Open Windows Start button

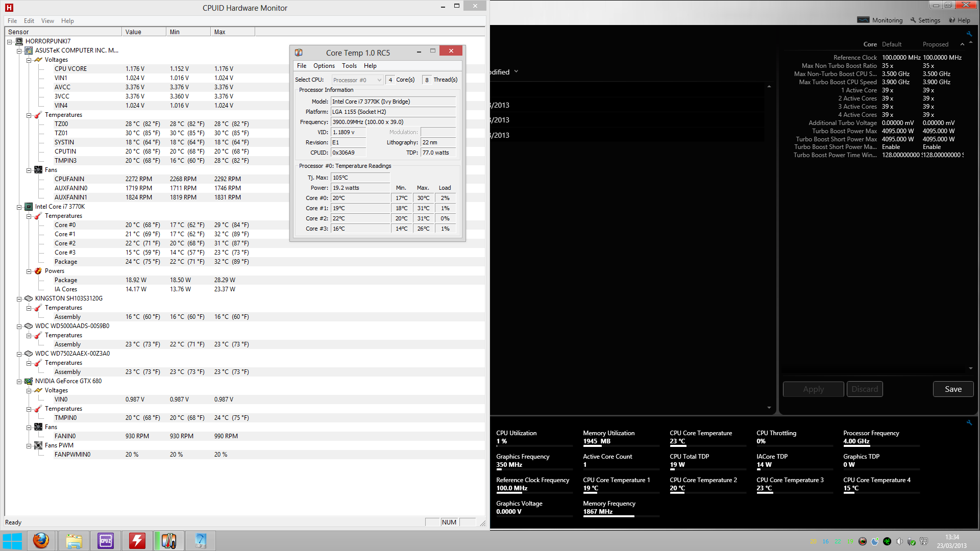coord(12,541)
